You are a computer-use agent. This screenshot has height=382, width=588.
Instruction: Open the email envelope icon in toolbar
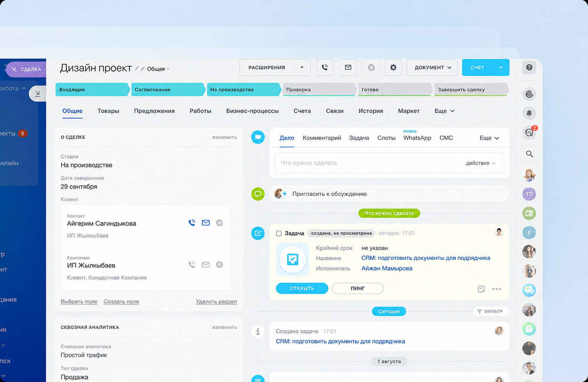(348, 68)
